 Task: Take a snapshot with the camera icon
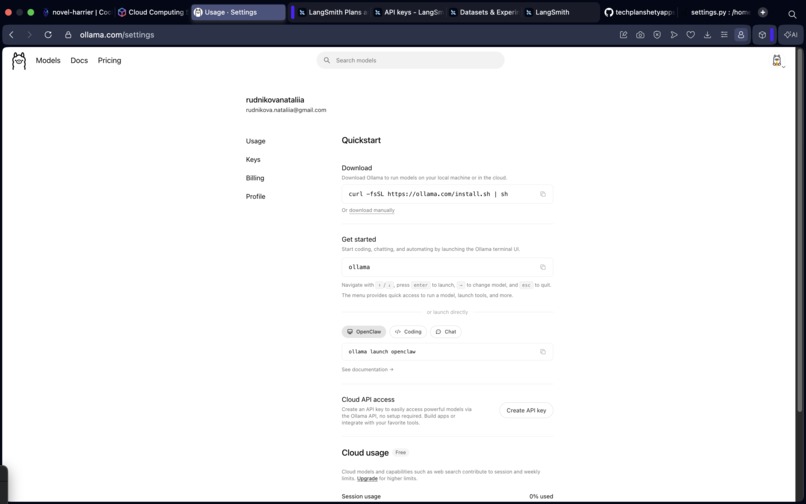[640, 35]
